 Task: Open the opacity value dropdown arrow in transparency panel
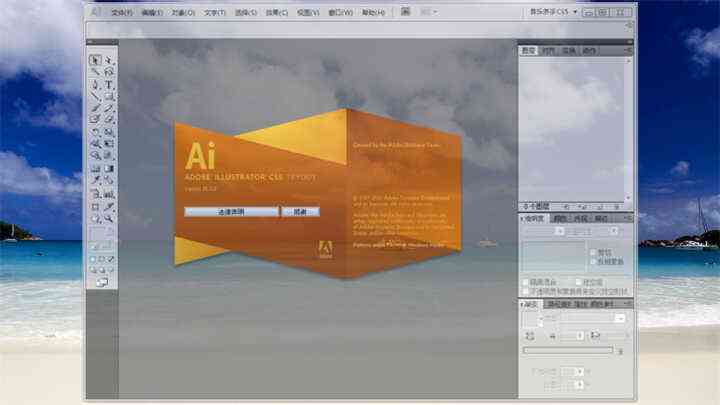tap(614, 231)
